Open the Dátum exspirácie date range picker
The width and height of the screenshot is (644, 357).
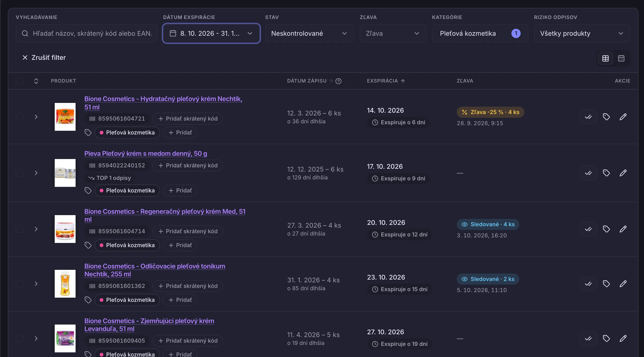[x=211, y=33]
